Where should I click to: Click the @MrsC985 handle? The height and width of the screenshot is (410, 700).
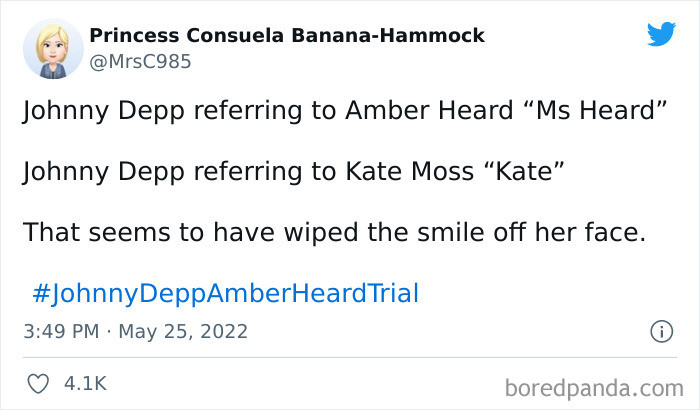(140, 62)
